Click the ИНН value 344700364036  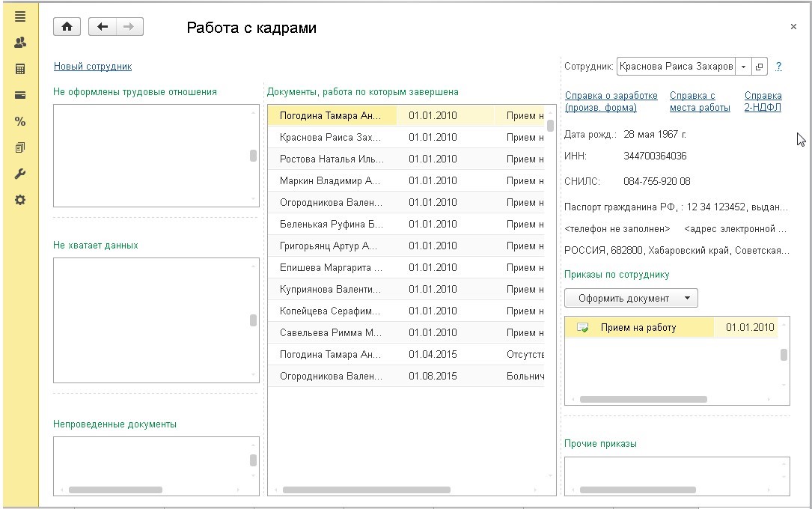click(x=655, y=156)
